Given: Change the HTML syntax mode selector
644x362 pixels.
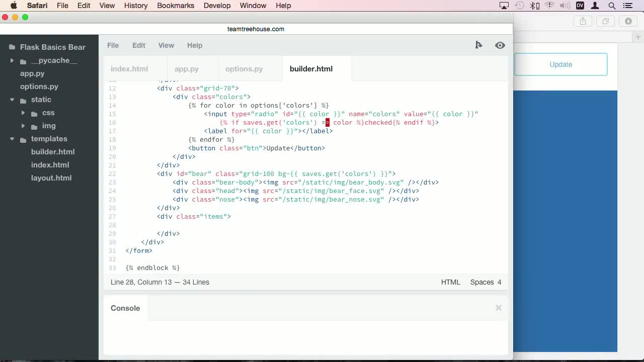Looking at the screenshot, I should (450, 282).
